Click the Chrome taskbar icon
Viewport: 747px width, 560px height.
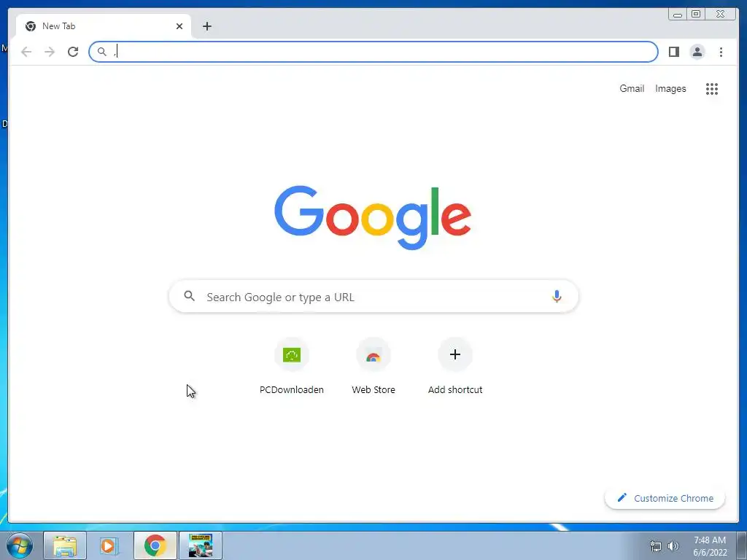click(155, 545)
